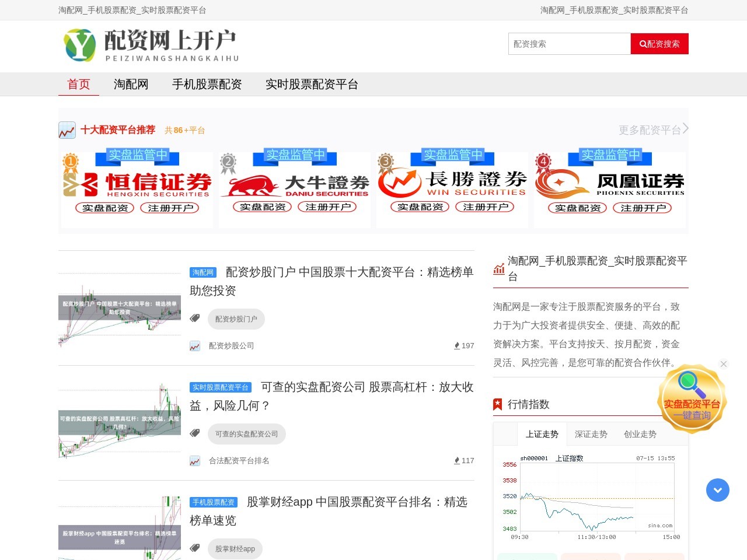Select the 创业走势 chart tab

640,434
